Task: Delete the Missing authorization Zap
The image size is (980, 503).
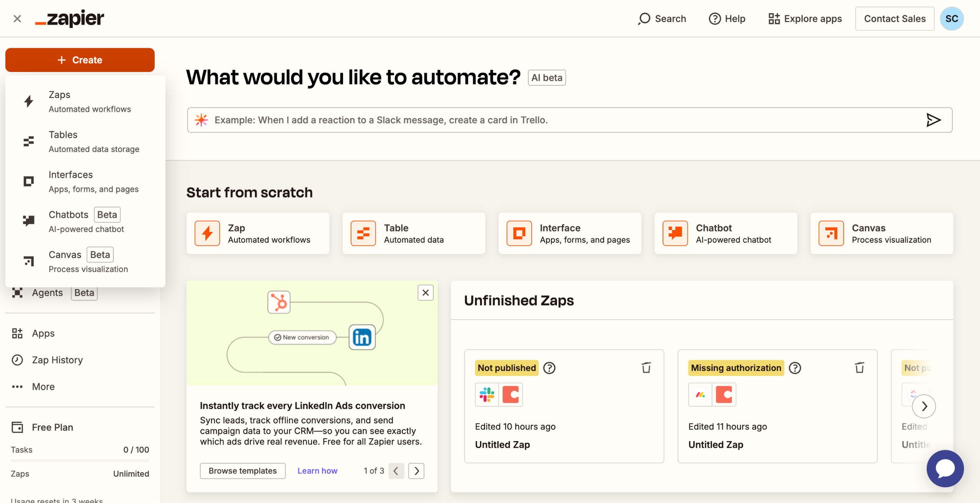Action: pyautogui.click(x=859, y=367)
